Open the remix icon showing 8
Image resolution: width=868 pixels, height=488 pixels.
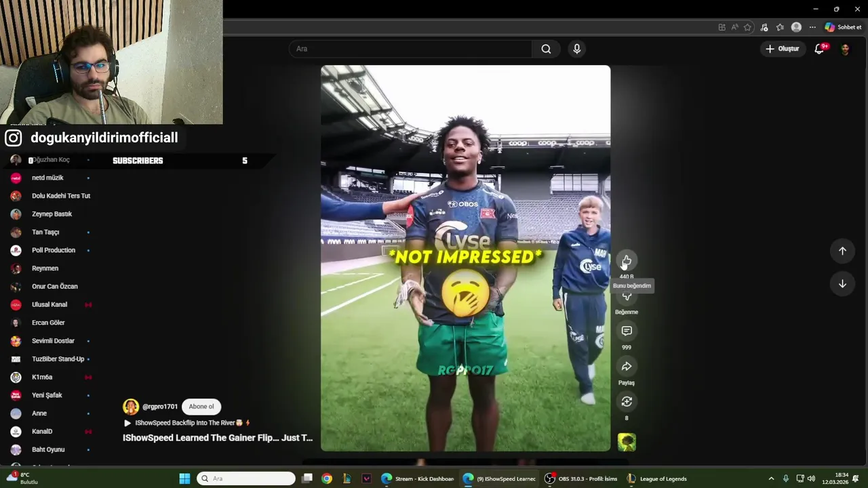point(627,402)
